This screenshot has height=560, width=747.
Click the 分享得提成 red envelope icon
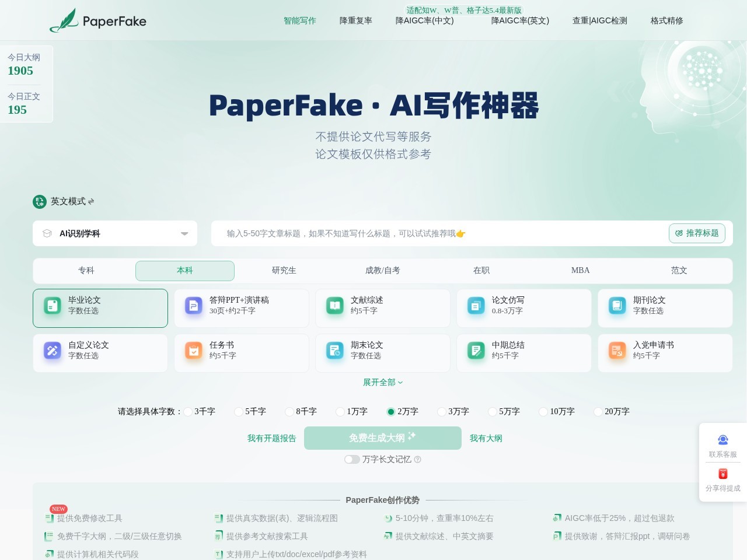point(723,474)
